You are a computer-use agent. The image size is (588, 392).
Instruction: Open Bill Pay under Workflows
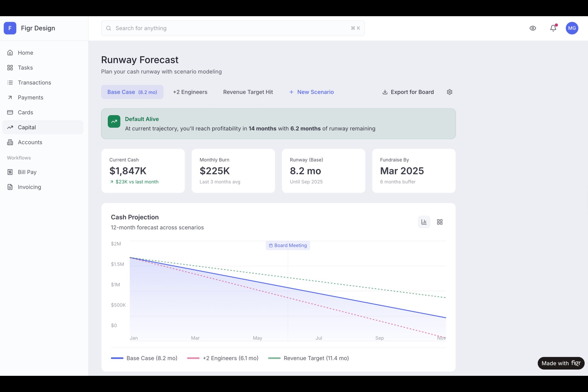click(27, 172)
